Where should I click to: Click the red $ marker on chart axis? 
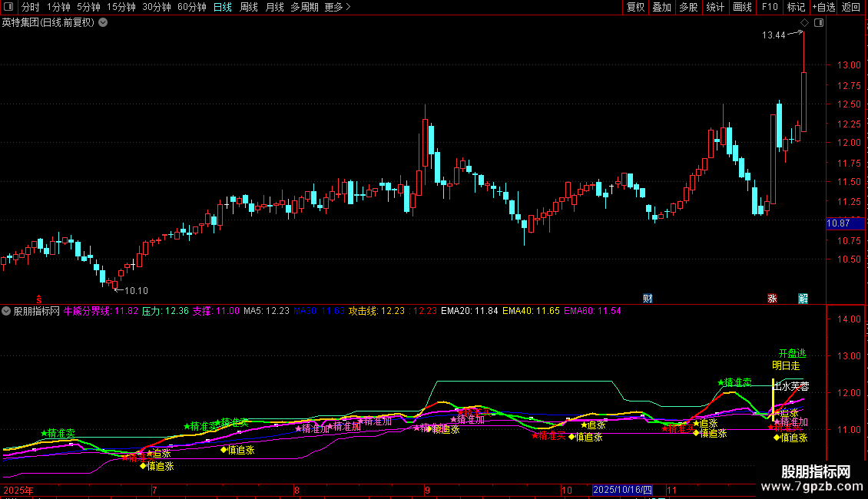pos(40,298)
